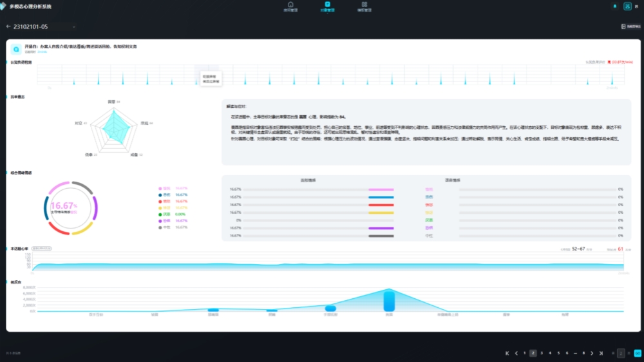The width and height of the screenshot is (644, 362).
Task: Click the gray facial emotion bar
Action: 381,236
